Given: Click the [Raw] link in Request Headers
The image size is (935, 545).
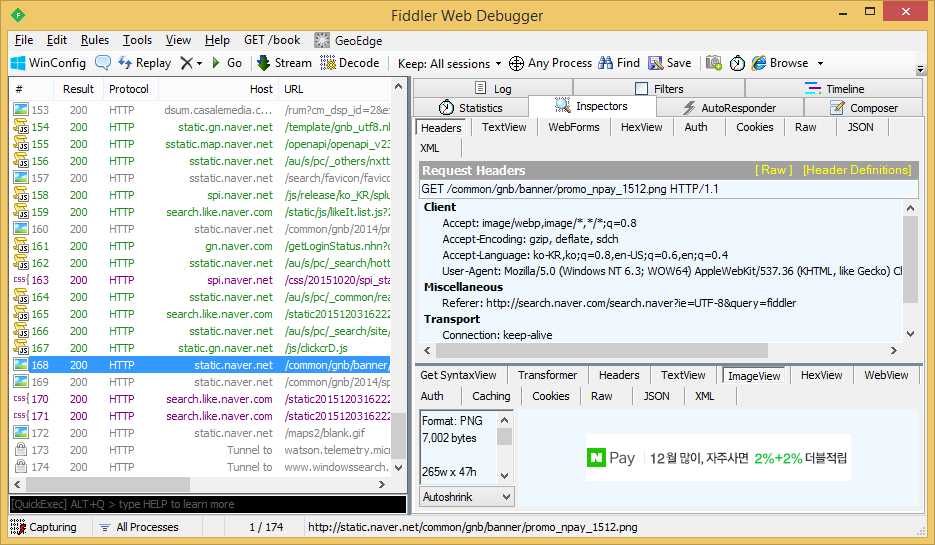Looking at the screenshot, I should pyautogui.click(x=773, y=170).
